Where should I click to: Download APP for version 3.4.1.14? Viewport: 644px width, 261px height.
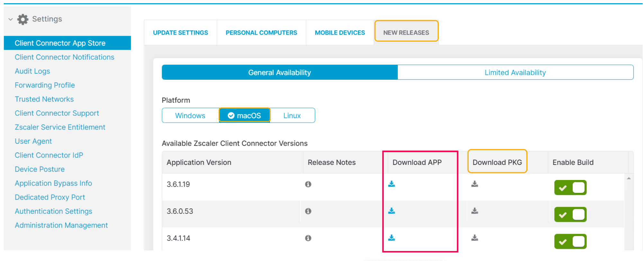(x=391, y=238)
